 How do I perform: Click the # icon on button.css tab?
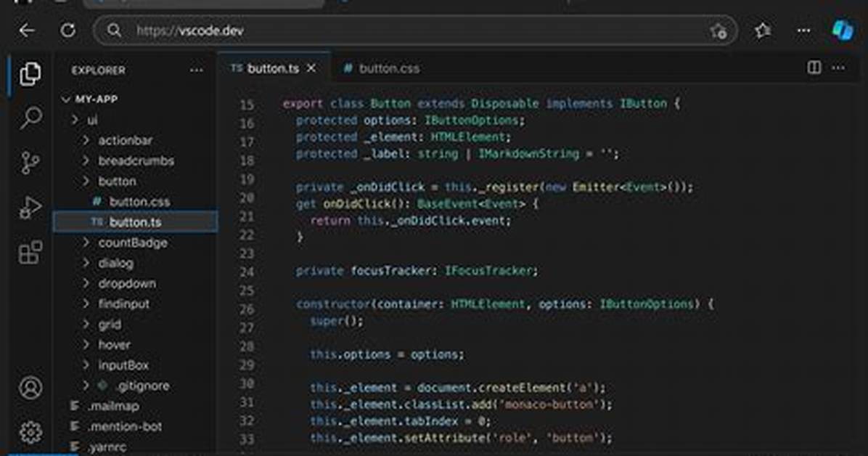pos(348,68)
